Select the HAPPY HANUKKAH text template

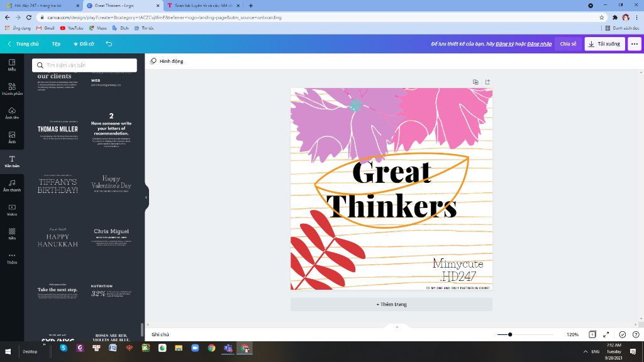point(57,238)
